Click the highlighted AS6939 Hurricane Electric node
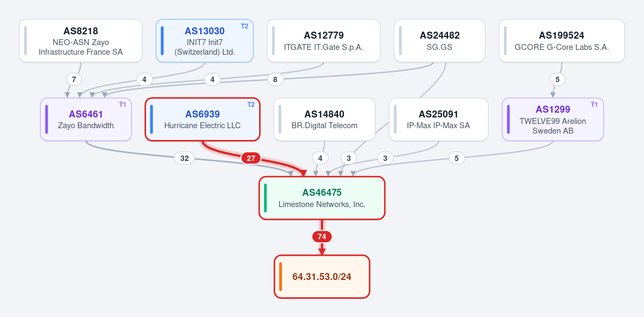The width and height of the screenshot is (644, 317). coord(202,119)
